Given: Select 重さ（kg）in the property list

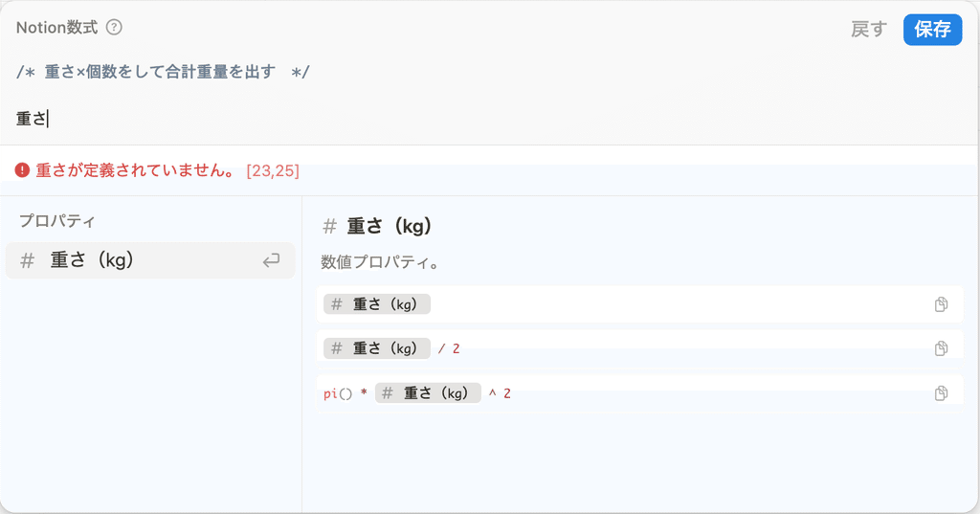Looking at the screenshot, I should click(150, 260).
